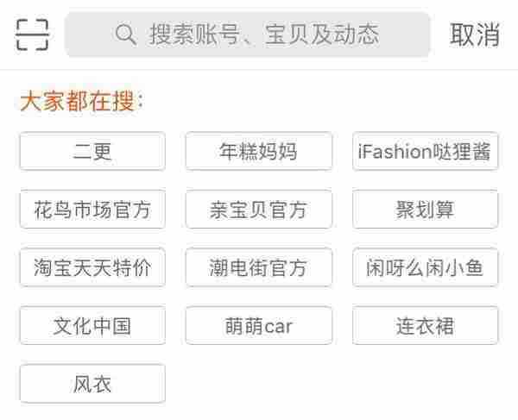Tap the 萌萌car suggestion
518x420 pixels.
(258, 326)
